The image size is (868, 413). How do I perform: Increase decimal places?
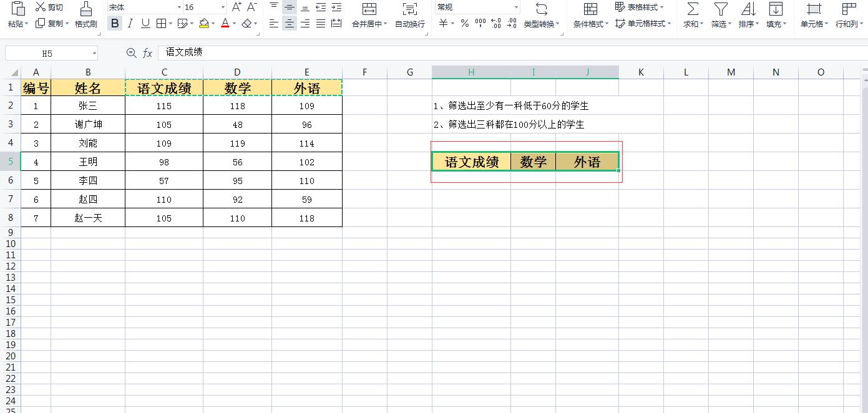(496, 23)
